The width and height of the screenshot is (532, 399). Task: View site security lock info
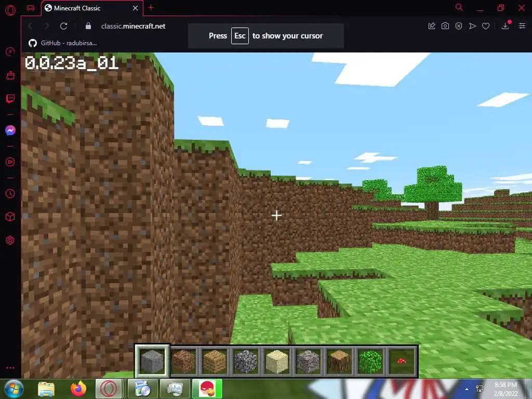pos(88,26)
